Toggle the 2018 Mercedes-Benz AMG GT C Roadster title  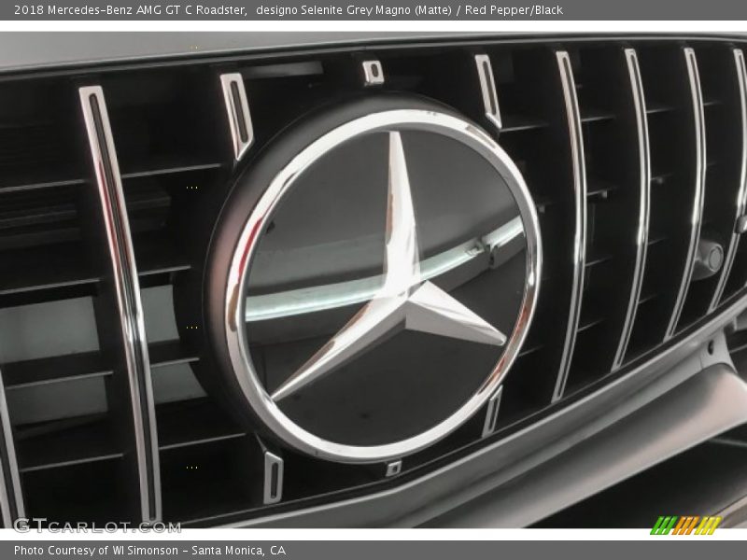tap(127, 11)
